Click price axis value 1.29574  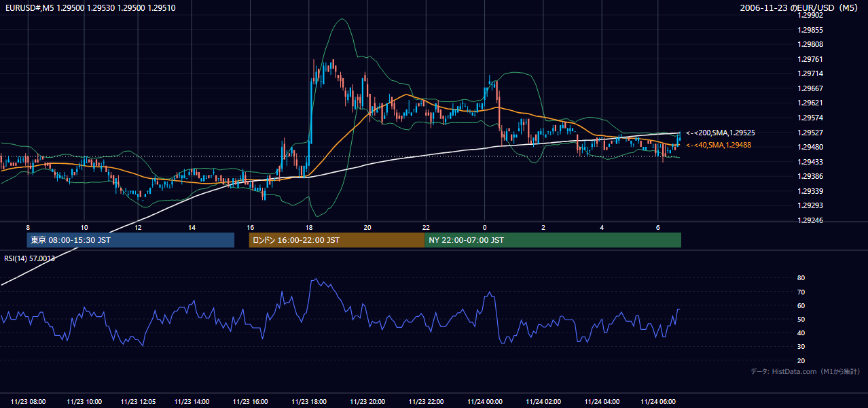[x=810, y=118]
